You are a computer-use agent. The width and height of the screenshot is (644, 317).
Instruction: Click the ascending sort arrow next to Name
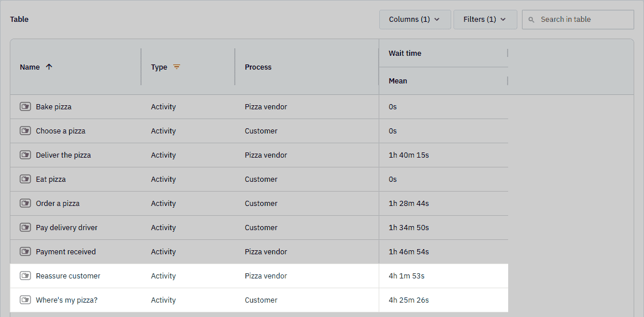point(49,67)
